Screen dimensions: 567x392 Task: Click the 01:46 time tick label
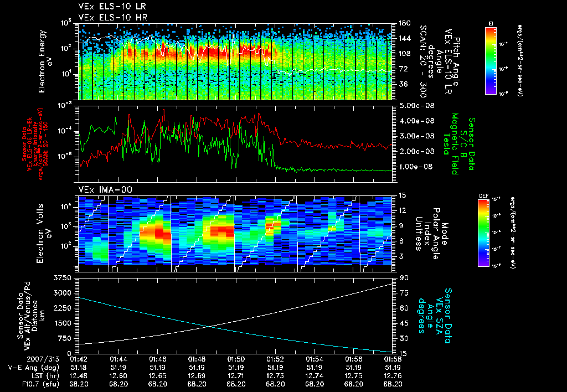[158, 359]
